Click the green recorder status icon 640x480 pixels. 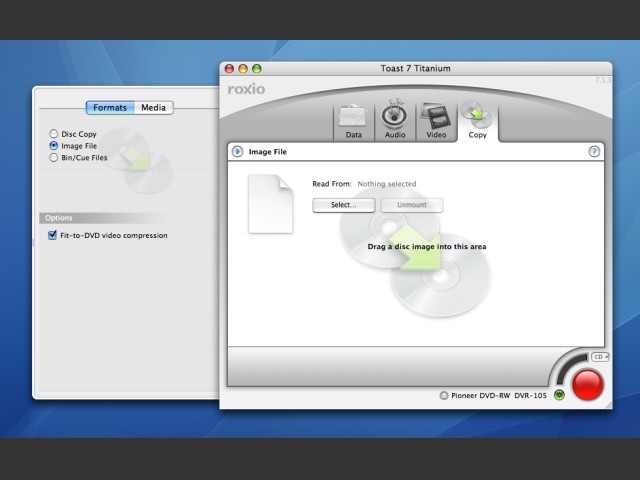click(559, 395)
